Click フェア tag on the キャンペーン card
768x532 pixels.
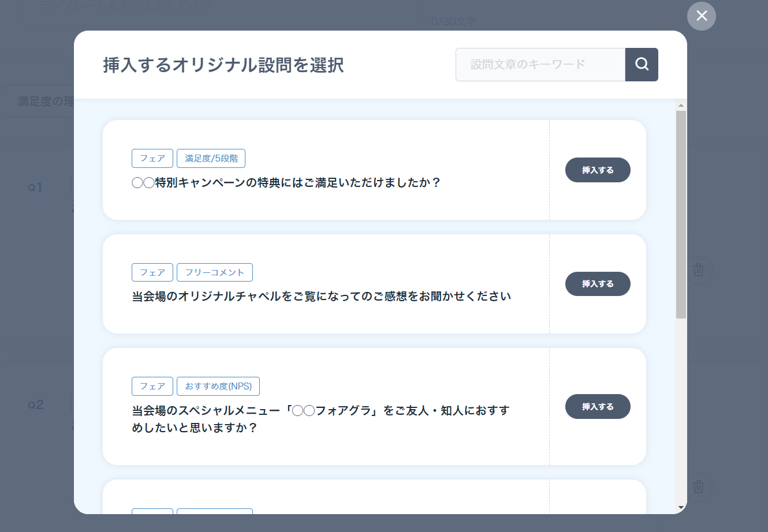point(152,158)
